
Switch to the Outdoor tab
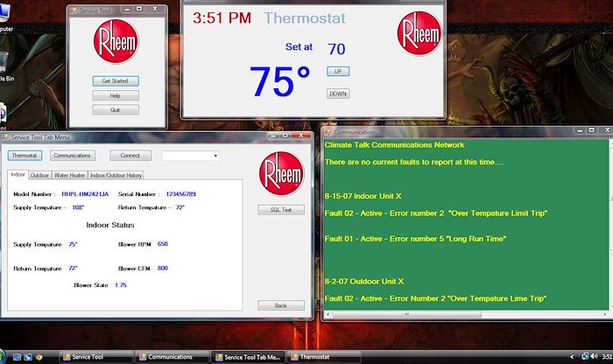coord(40,175)
